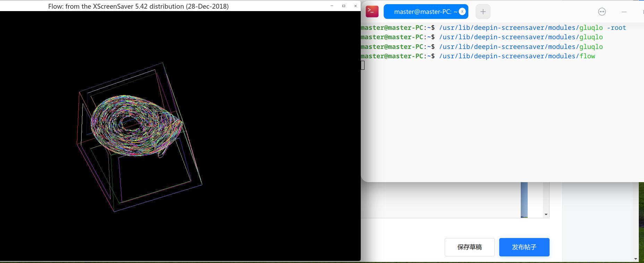Click the editor scrollbar down arrow
The image size is (644, 263).
(x=546, y=214)
